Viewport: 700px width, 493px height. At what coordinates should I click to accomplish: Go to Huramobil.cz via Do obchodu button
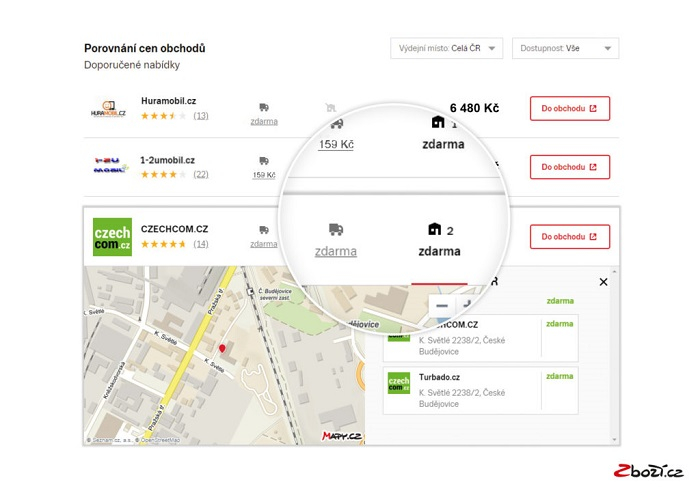569,109
